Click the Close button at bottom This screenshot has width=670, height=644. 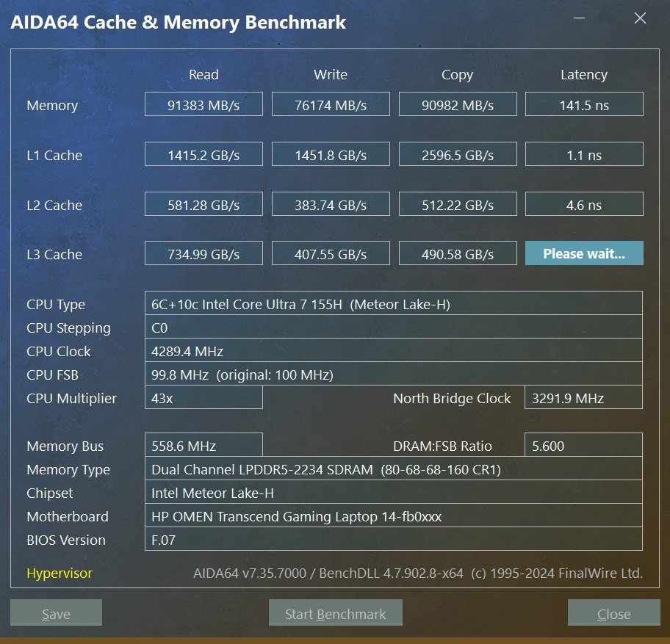point(613,612)
